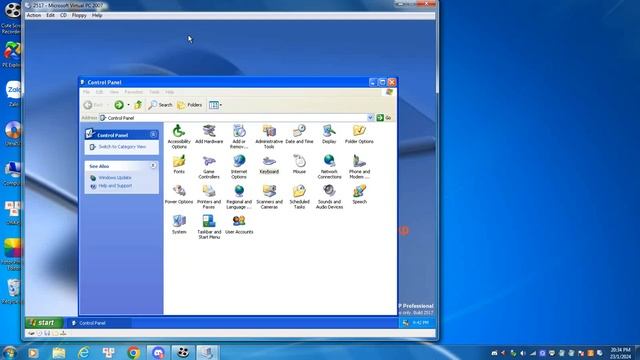Open Forward button history arrow
640x360 pixels.
(128, 105)
